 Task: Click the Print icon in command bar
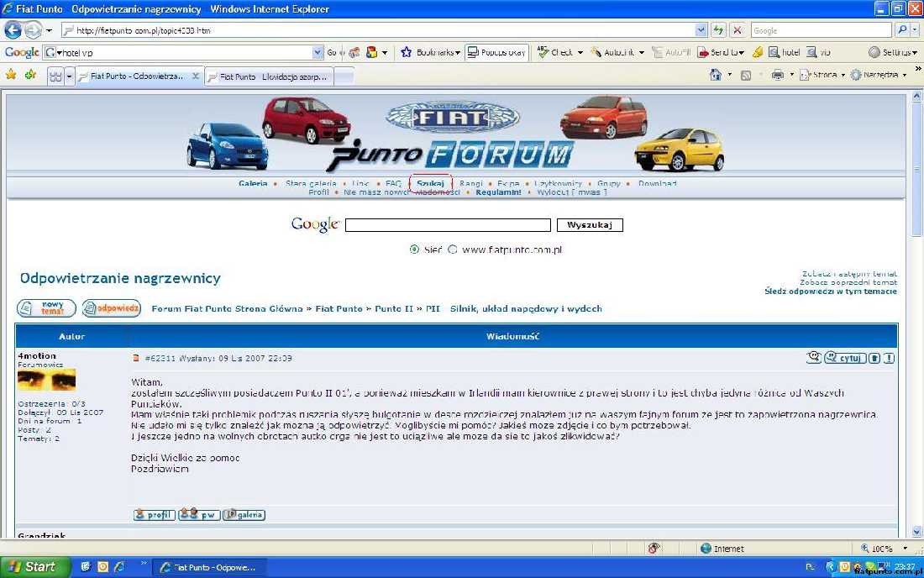coord(778,75)
